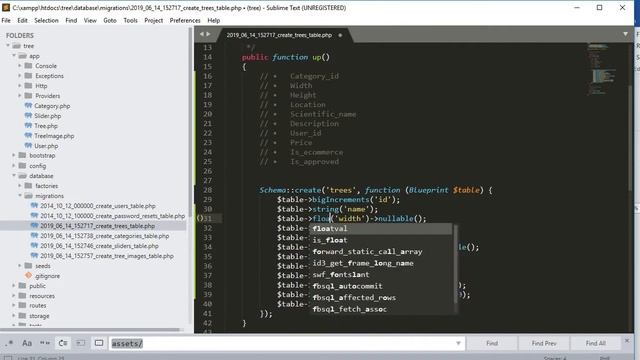Expand the bootstrap folder

[13, 156]
